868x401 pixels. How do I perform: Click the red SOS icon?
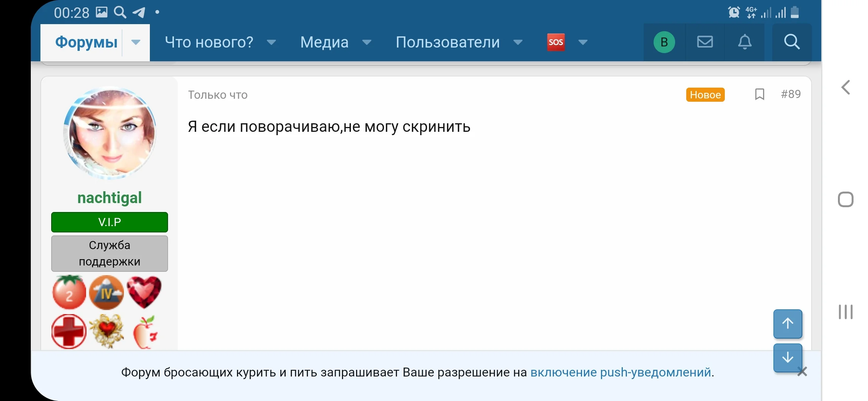click(x=556, y=42)
